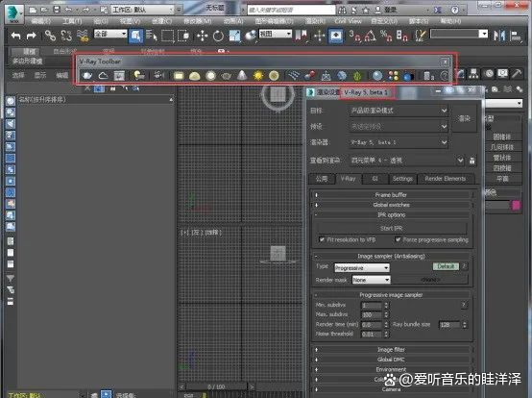Create a V-Ray sphere light icon
Viewport: 532px width, 398px height.
click(x=210, y=76)
